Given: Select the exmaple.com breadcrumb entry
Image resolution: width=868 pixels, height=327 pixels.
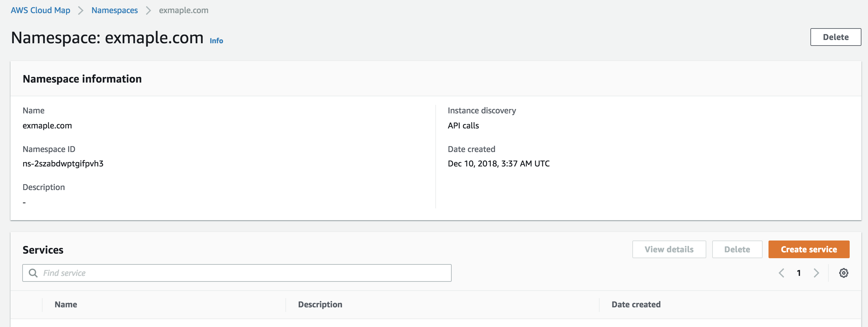Looking at the screenshot, I should click(184, 10).
